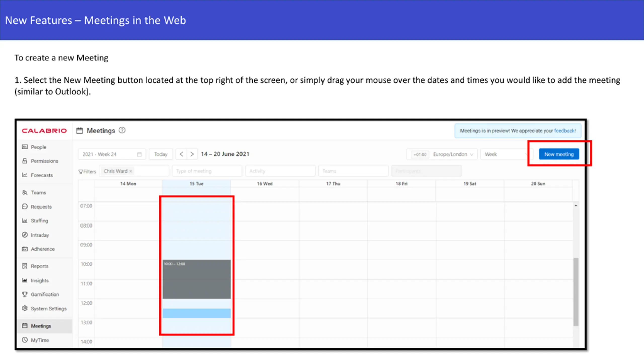Open Intraday compass icon
The height and width of the screenshot is (362, 644).
pyautogui.click(x=25, y=235)
